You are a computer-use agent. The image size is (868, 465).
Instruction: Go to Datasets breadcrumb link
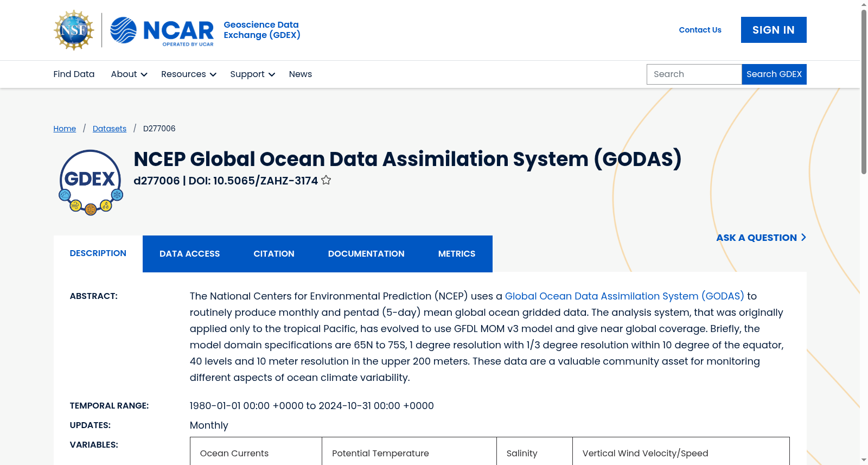[x=110, y=129]
